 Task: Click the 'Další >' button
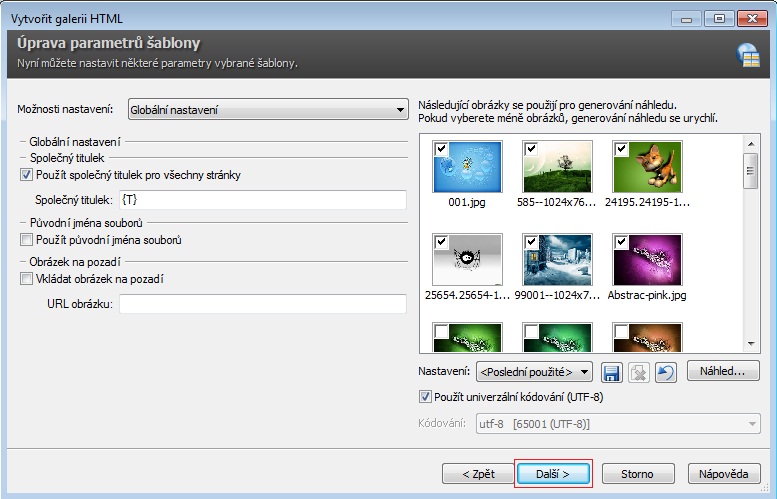pyautogui.click(x=553, y=473)
